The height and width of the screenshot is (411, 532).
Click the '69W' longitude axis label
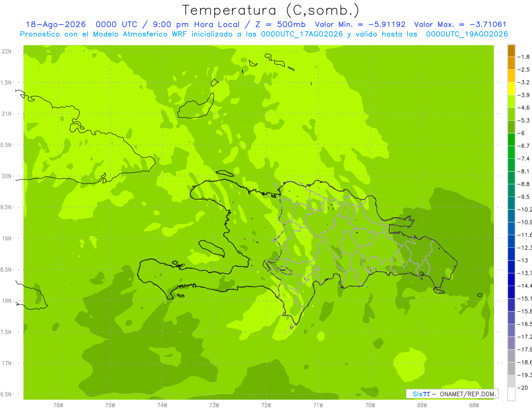coord(422,405)
